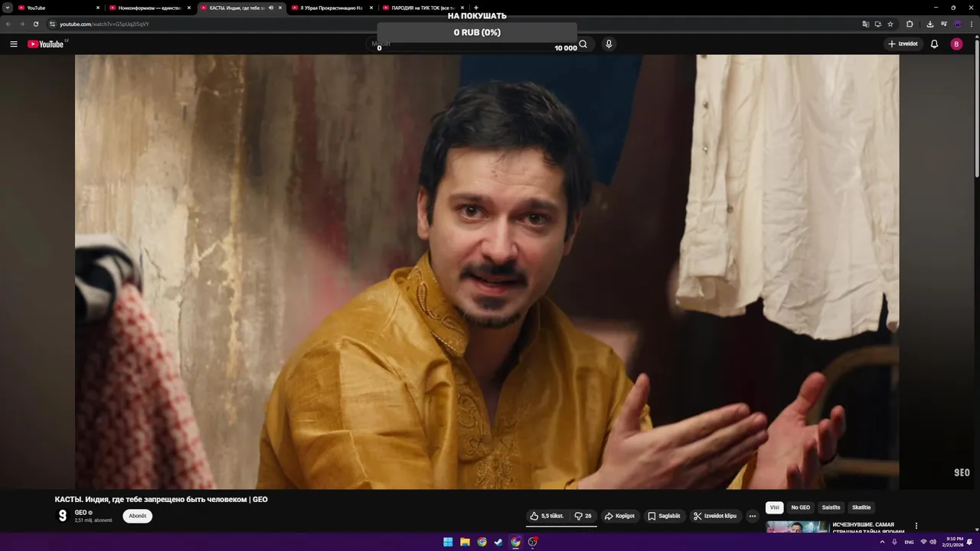Dislike the video showing 26

point(583,516)
